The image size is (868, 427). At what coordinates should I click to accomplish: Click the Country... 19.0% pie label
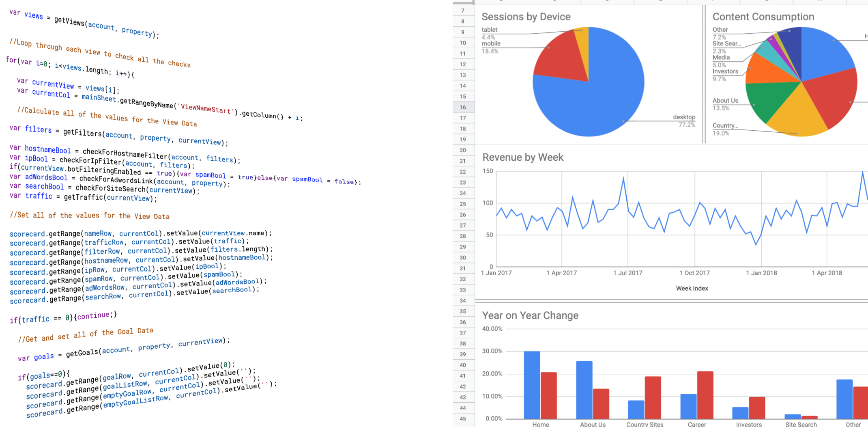[725, 129]
